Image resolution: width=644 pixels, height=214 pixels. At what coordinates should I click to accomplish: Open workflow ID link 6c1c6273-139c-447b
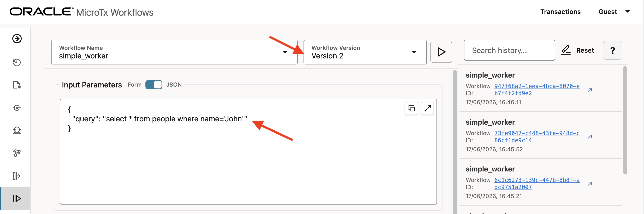pyautogui.click(x=537, y=183)
